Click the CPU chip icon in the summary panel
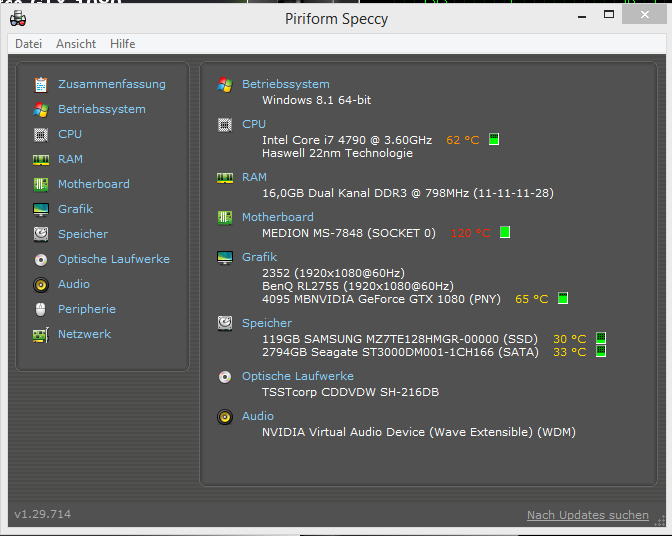Viewport: 672px width, 536px height. coord(225,125)
